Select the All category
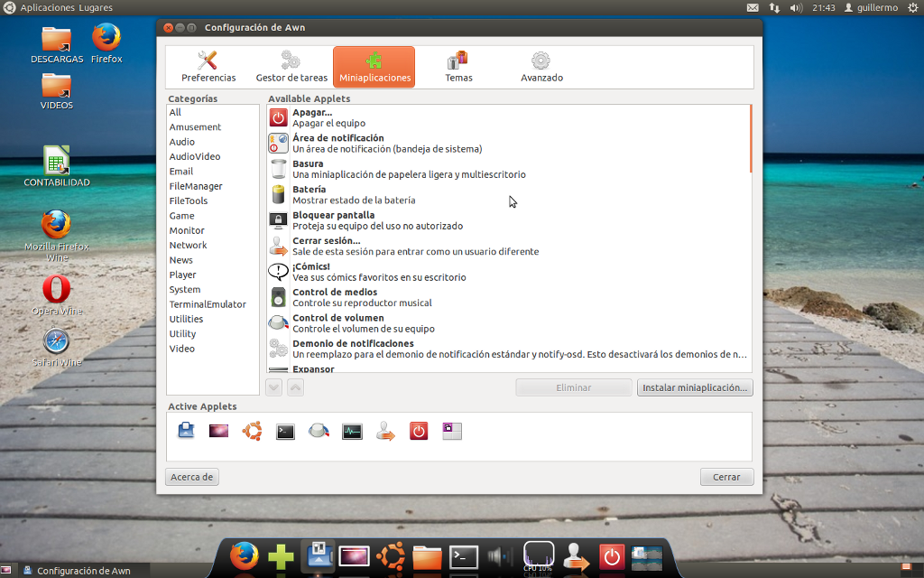This screenshot has width=924, height=578. click(x=175, y=112)
